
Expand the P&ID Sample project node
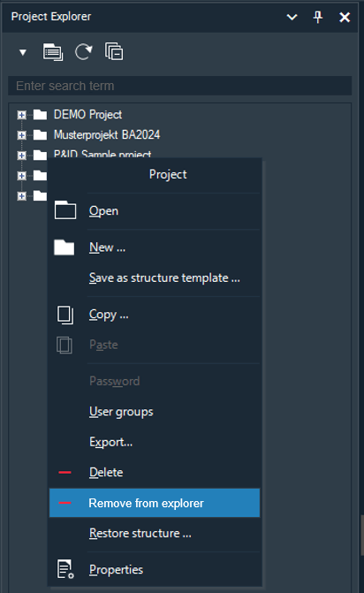21,156
